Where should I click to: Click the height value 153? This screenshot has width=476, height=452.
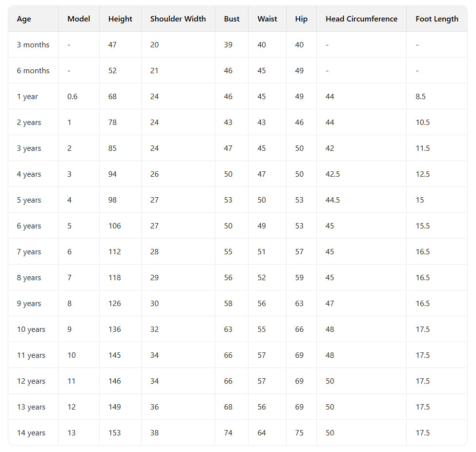(115, 433)
